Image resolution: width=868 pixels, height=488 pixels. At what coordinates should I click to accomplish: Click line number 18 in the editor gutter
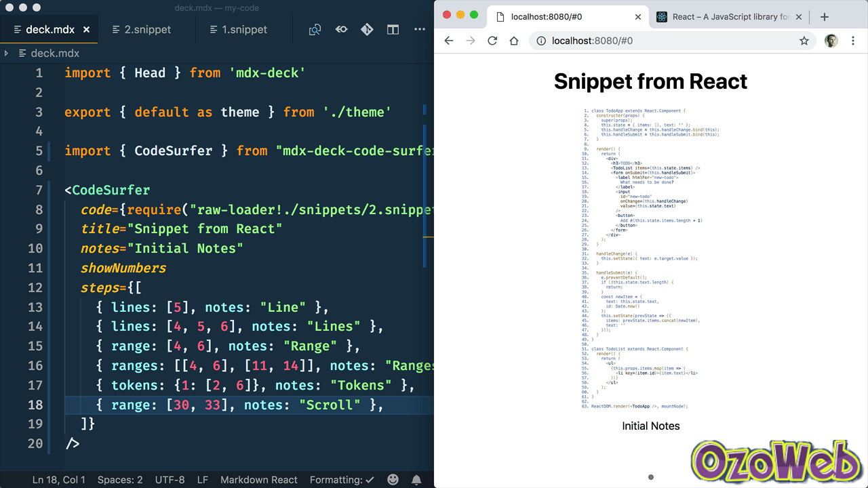tap(35, 405)
